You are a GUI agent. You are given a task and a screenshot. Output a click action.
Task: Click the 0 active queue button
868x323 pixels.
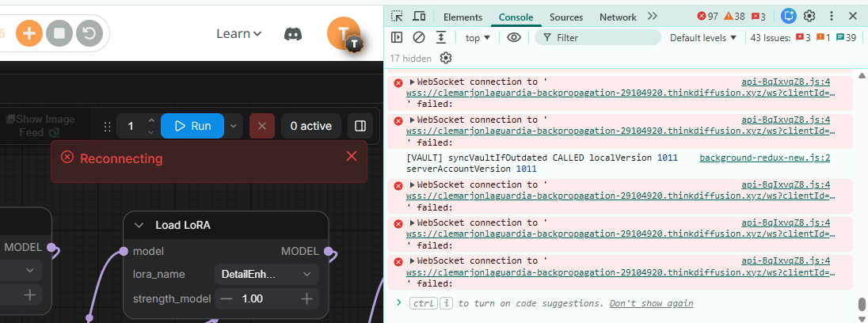pos(311,126)
